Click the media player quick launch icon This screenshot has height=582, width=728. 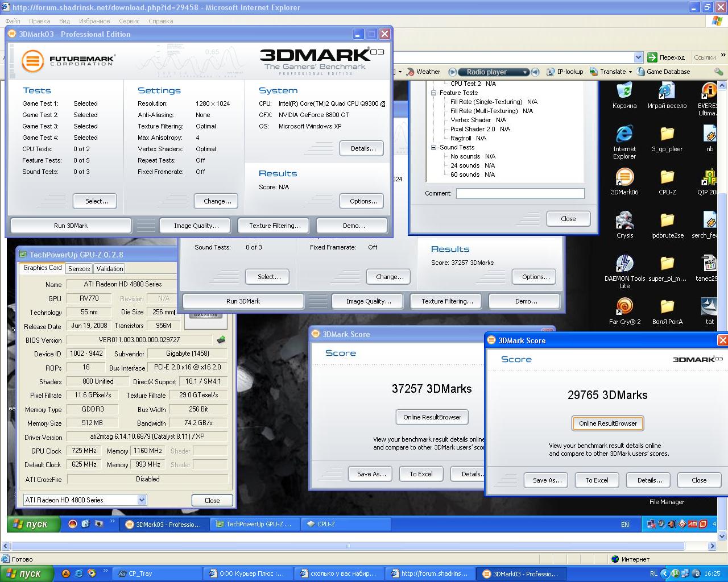tap(92, 573)
